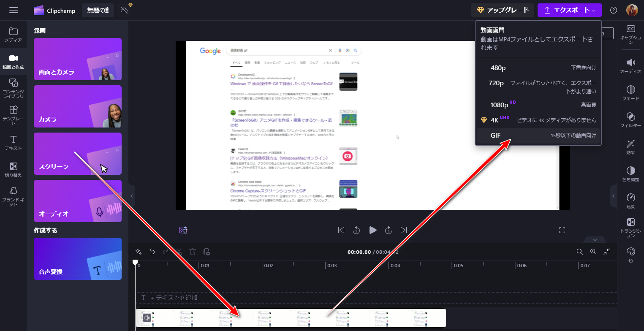This screenshot has width=644, height=331.
Task: Select GIF export option
Action: tap(538, 136)
